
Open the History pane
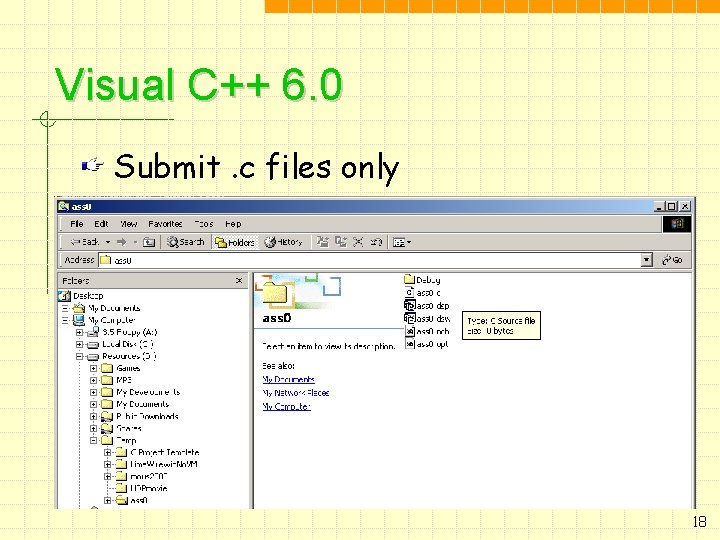tap(284, 242)
